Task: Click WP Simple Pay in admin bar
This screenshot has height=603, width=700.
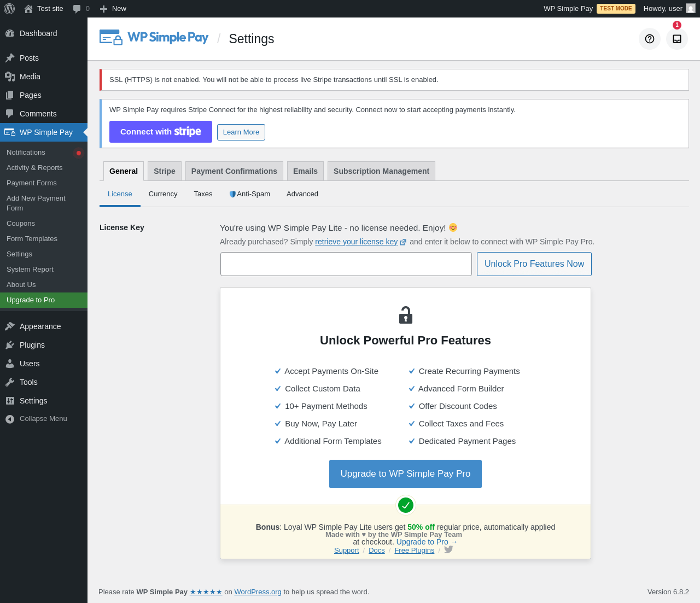Action: coord(568,9)
